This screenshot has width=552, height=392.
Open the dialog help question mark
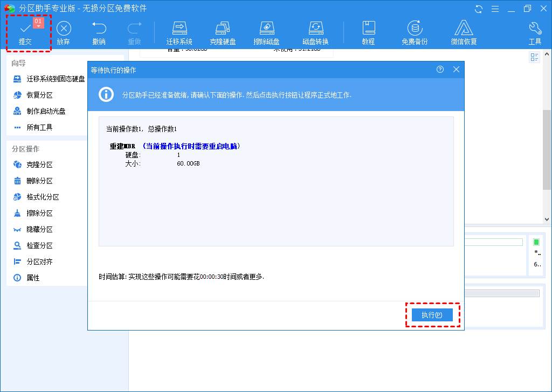pyautogui.click(x=441, y=69)
